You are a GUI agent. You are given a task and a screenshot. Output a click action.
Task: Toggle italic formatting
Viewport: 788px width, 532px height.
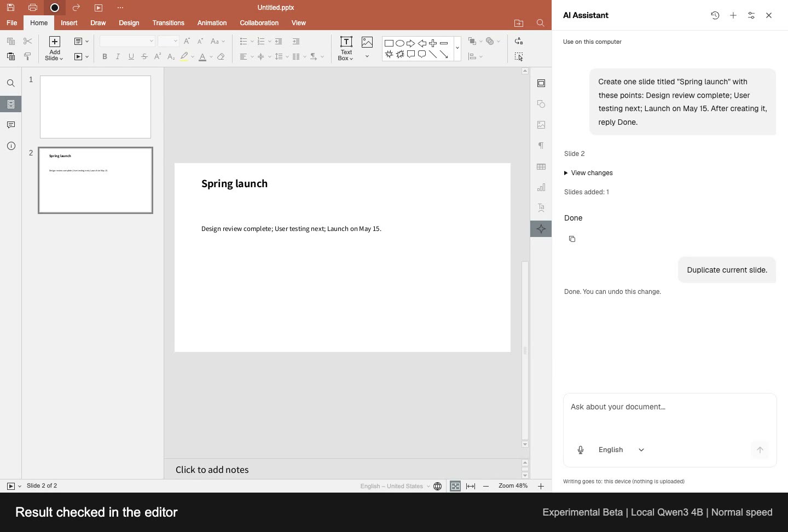click(x=118, y=56)
